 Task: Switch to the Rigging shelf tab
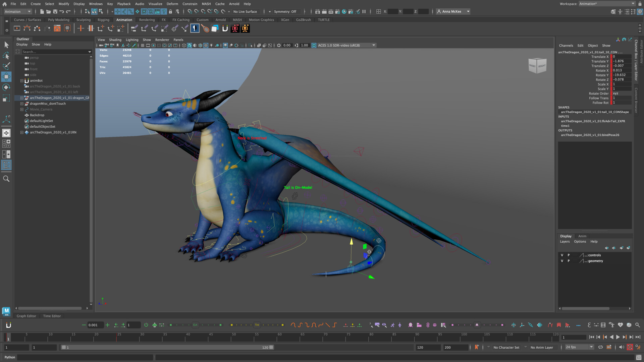click(103, 20)
